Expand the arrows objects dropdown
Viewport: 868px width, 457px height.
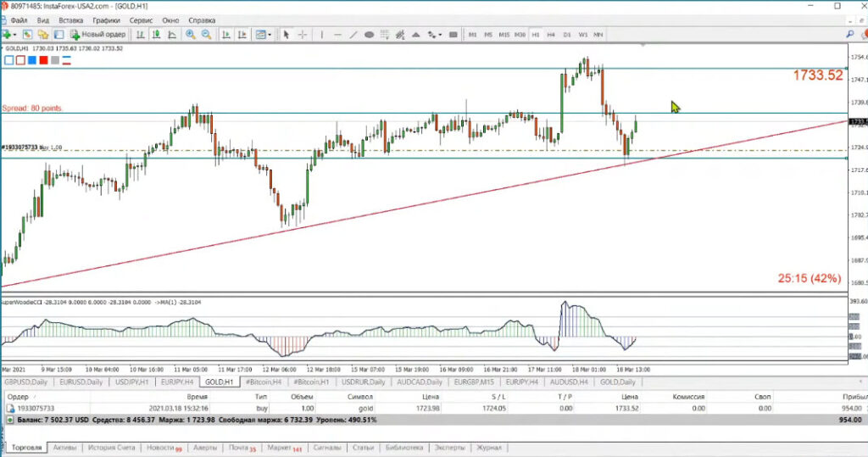click(x=440, y=35)
